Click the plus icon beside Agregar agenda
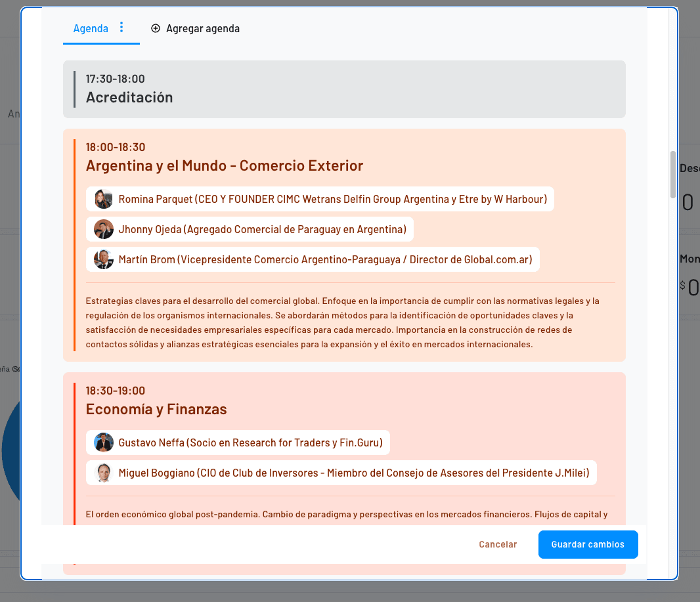The image size is (700, 602). point(156,28)
